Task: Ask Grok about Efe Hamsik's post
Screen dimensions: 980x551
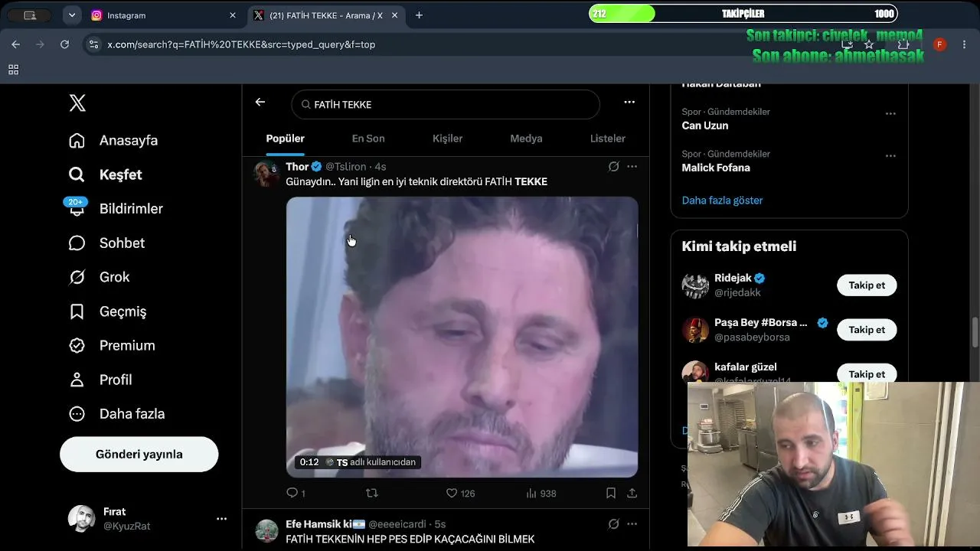Action: pyautogui.click(x=613, y=524)
